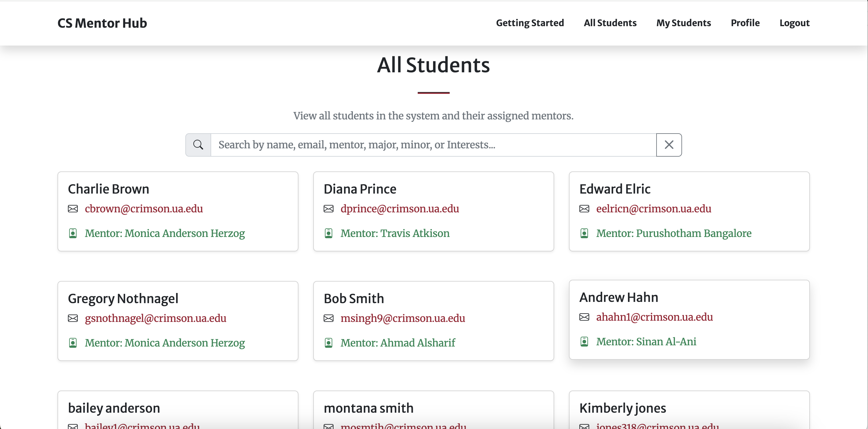Switch to the My Students page
Screen dimensions: 868x429
[683, 22]
